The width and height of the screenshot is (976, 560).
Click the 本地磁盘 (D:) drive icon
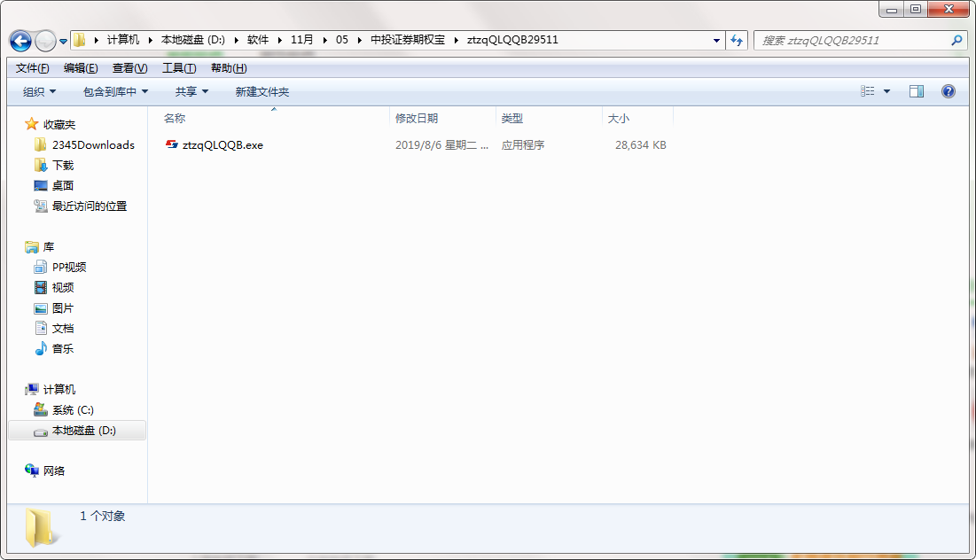click(x=41, y=432)
